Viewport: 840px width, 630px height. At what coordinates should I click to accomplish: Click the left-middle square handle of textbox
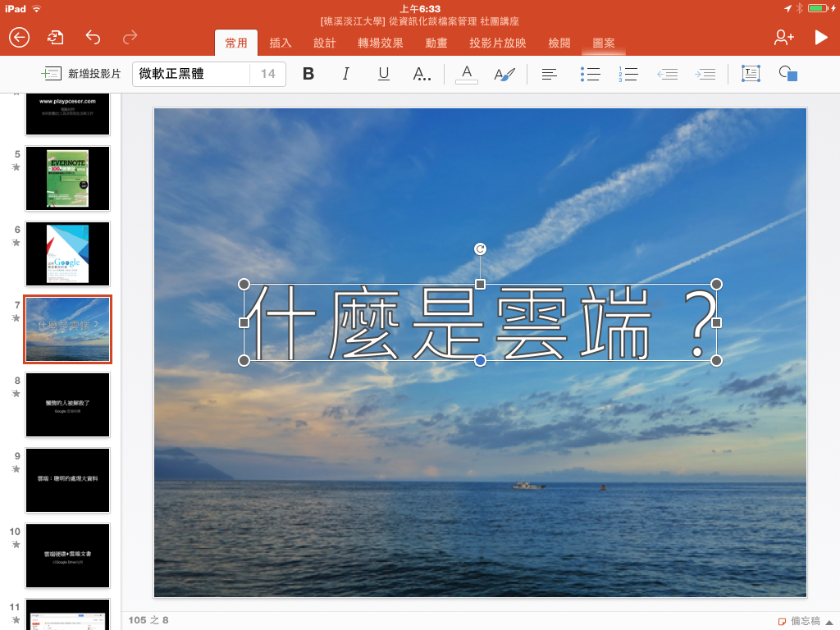pos(244,322)
